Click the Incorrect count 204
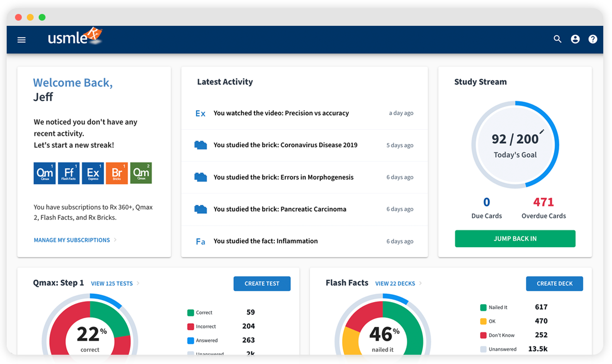 click(x=249, y=326)
